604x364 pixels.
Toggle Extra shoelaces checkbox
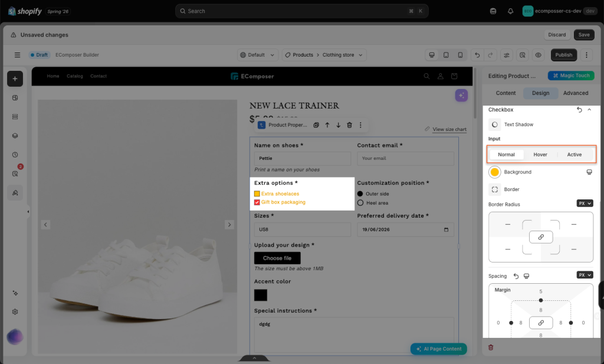[257, 194]
